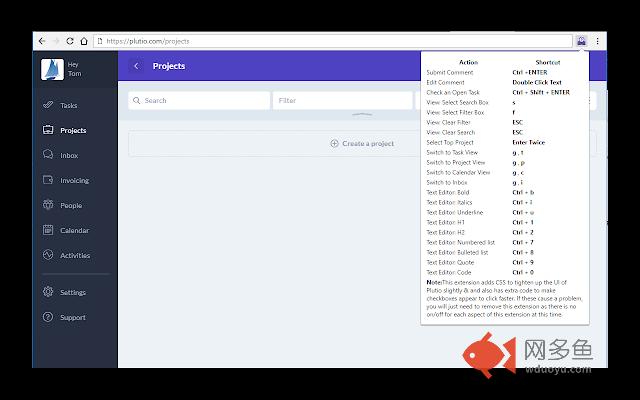Screen dimensions: 640x400
Task: Open the Tasks menu item
Action: point(69,106)
